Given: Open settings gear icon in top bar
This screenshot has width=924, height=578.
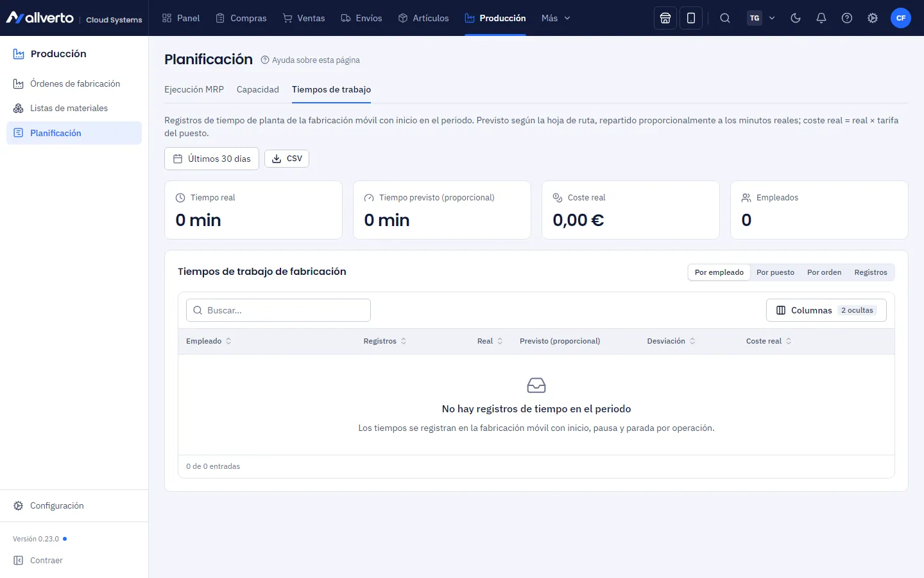Looking at the screenshot, I should point(873,18).
